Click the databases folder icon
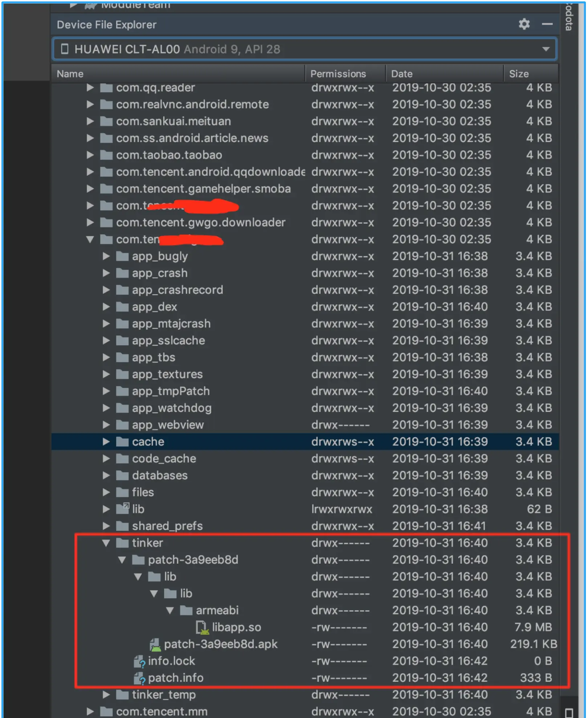This screenshot has height=718, width=588. click(x=122, y=475)
